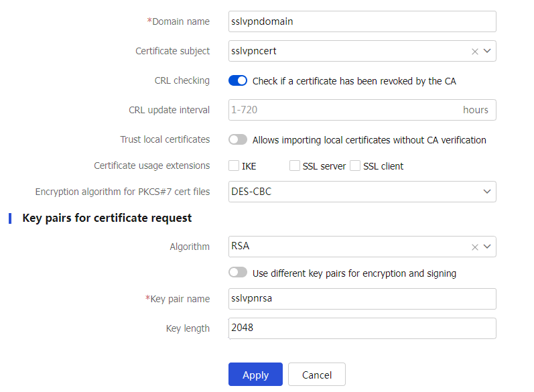Image resolution: width=534 pixels, height=392 pixels.
Task: Check the SSL client checkbox
Action: pyautogui.click(x=355, y=166)
